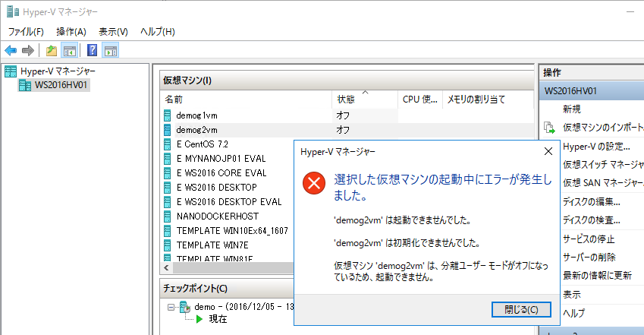Open the 表示(V) menu
This screenshot has width=644, height=335.
tap(113, 32)
